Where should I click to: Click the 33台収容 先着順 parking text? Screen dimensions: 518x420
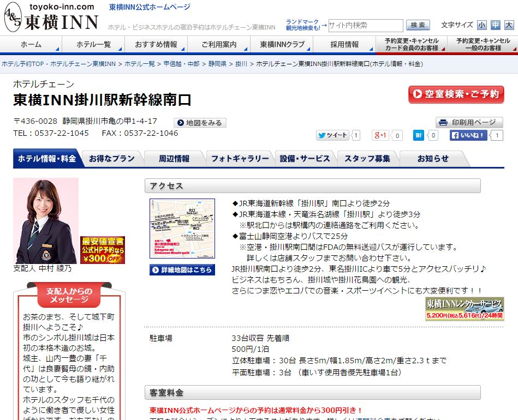(x=260, y=338)
